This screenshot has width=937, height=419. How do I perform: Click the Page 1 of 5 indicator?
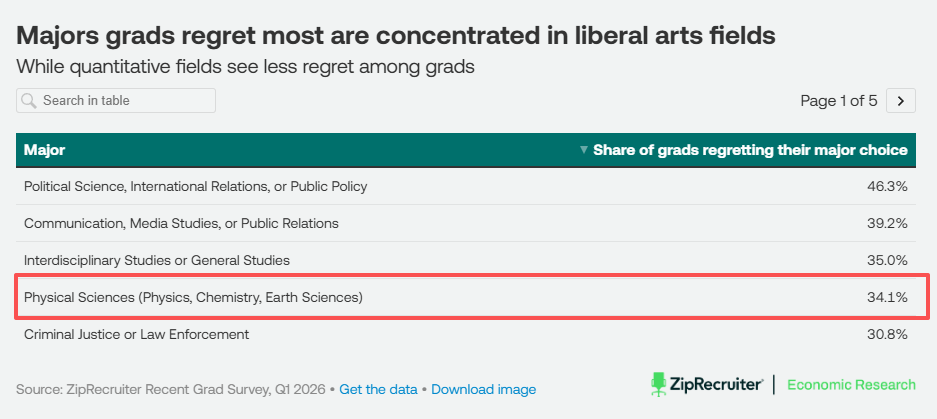pos(839,100)
